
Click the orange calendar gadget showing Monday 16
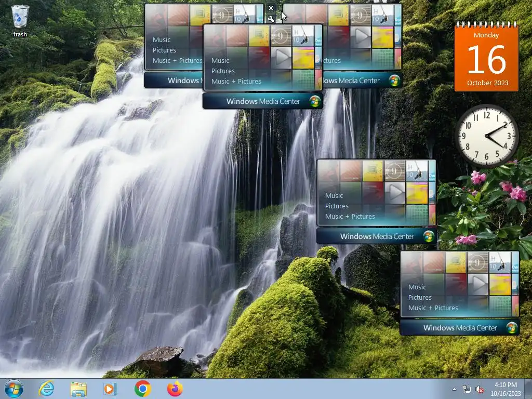point(486,56)
